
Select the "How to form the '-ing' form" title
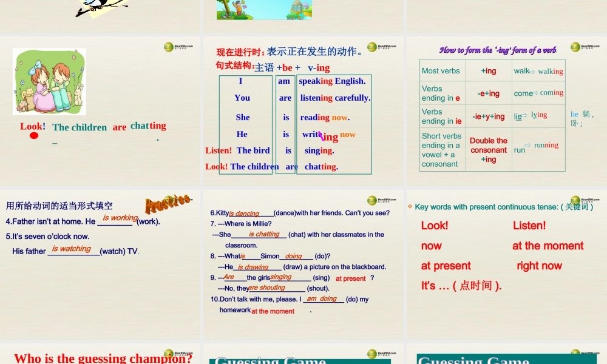pyautogui.click(x=498, y=50)
